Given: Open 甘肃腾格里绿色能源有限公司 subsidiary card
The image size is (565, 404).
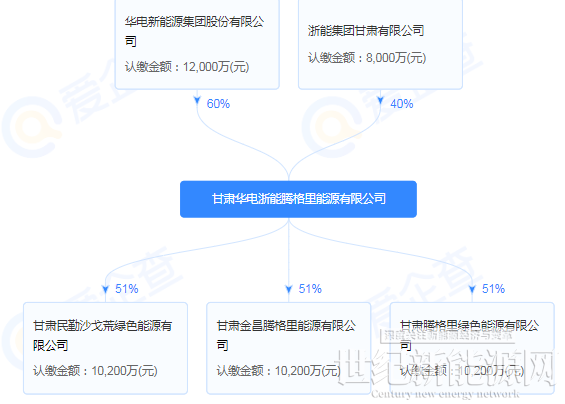Looking at the screenshot, I should (x=472, y=348).
